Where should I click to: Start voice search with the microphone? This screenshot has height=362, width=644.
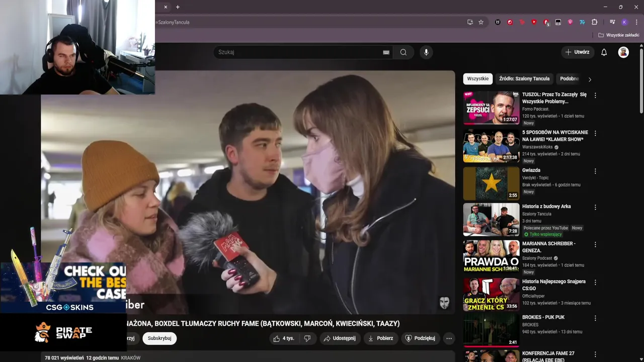click(x=426, y=52)
